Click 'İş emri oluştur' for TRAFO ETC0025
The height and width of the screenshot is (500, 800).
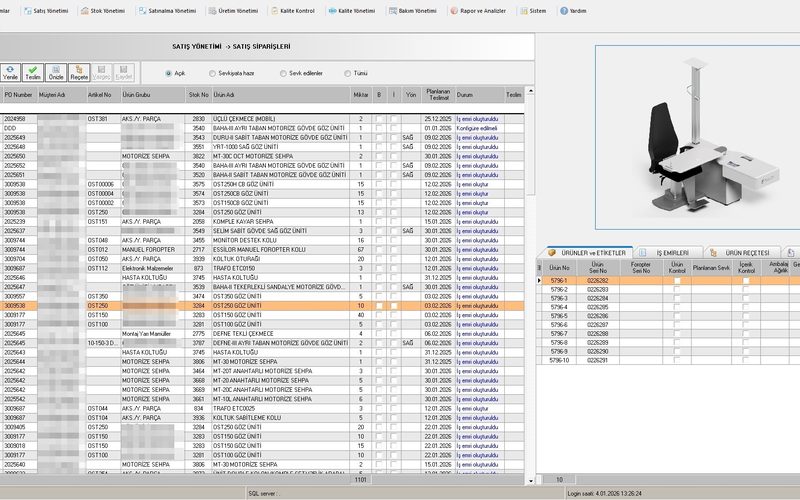click(472, 408)
